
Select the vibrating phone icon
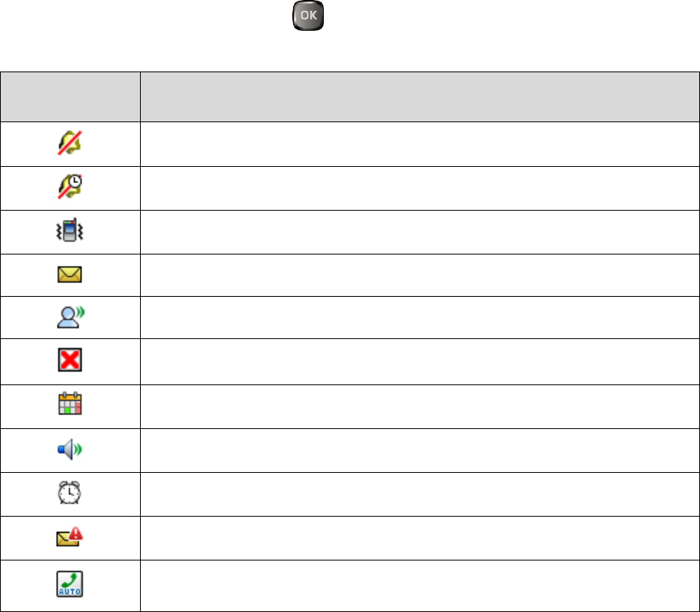[70, 231]
